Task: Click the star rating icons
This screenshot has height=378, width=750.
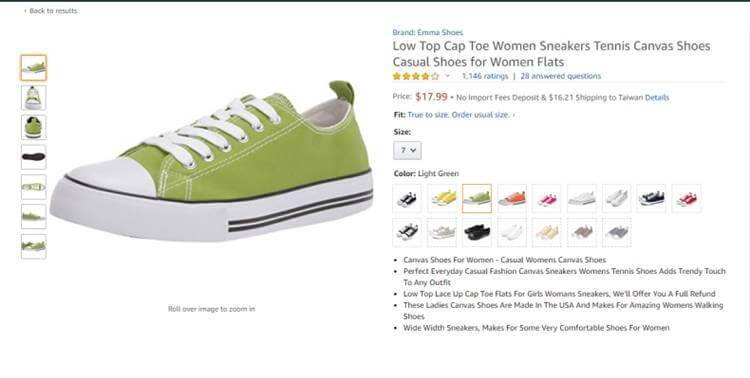Action: (x=416, y=76)
